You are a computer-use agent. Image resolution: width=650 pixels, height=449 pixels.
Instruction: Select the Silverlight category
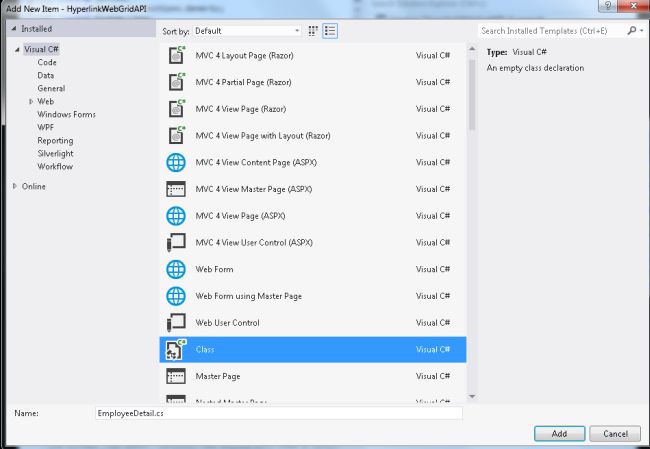(x=55, y=153)
